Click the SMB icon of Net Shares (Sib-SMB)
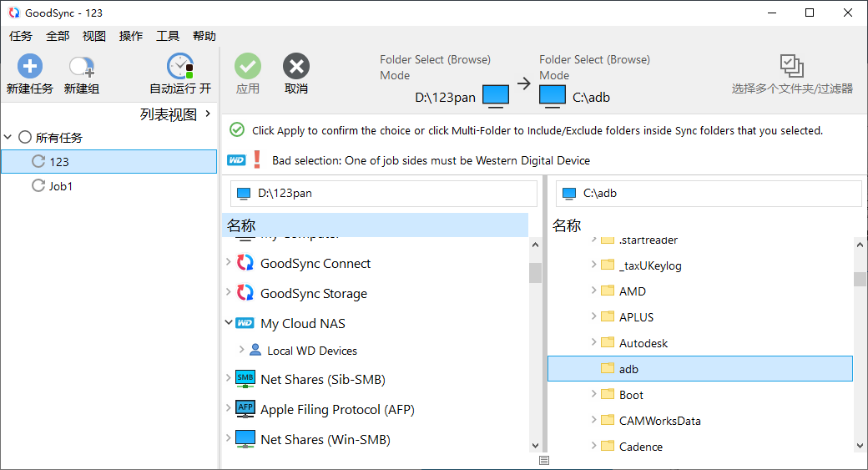The width and height of the screenshot is (868, 470). click(245, 379)
